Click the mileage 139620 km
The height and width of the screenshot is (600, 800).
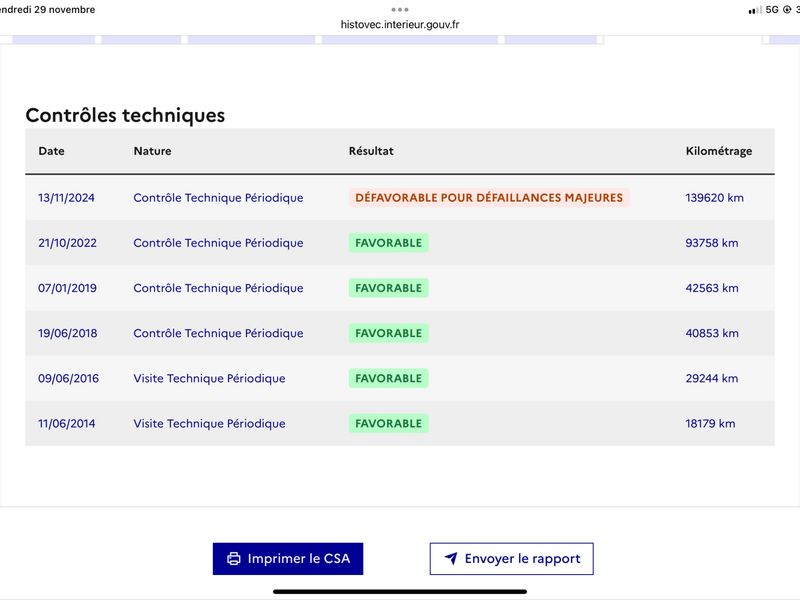click(714, 198)
